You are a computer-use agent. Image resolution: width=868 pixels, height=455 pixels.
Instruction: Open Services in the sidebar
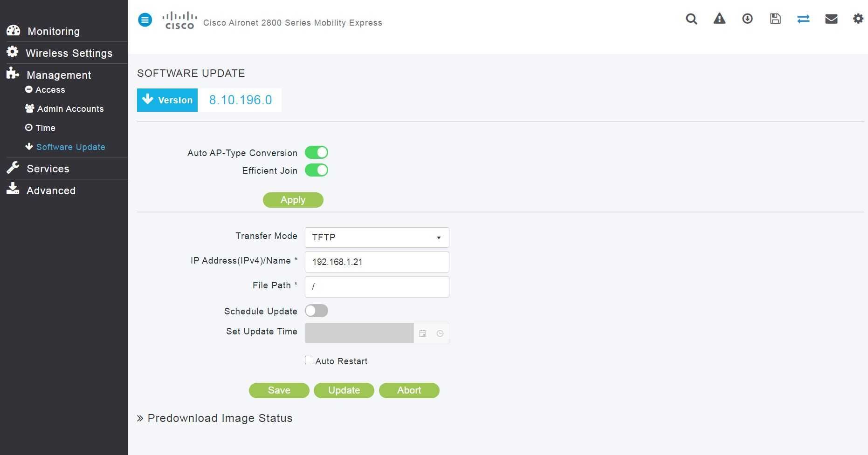[x=48, y=169]
